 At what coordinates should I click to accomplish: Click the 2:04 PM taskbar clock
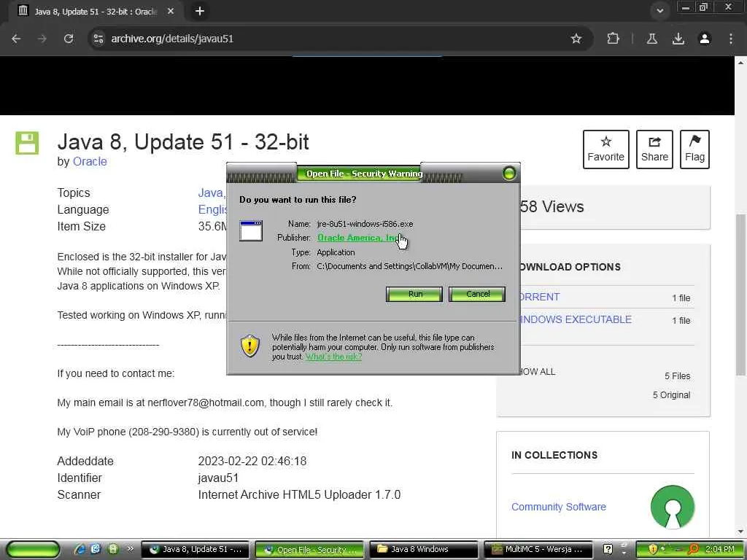pos(720,549)
